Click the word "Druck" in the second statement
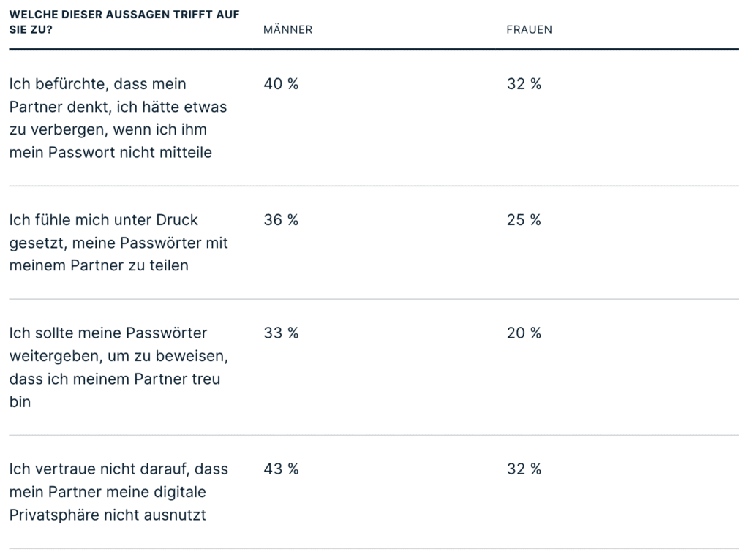 pyautogui.click(x=178, y=220)
